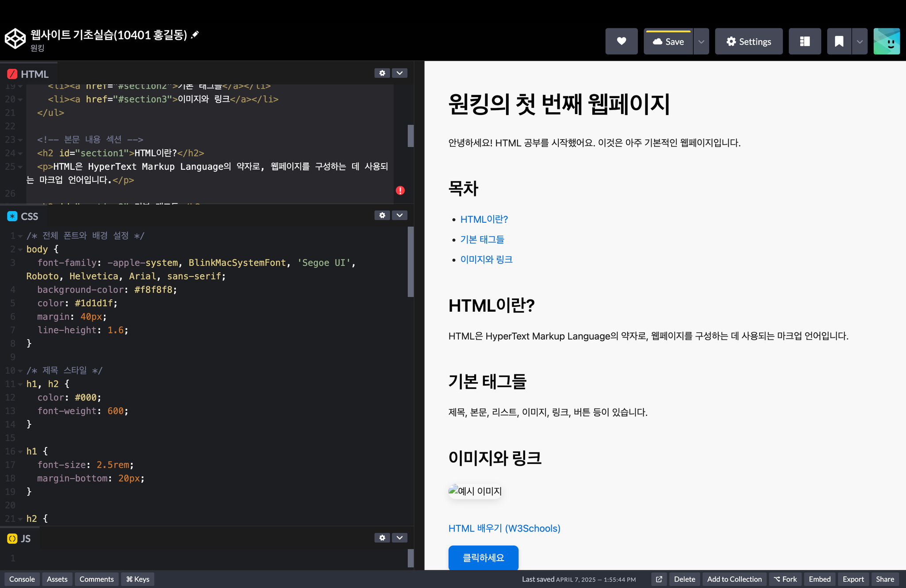
Task: Click the Embed button
Action: (820, 579)
